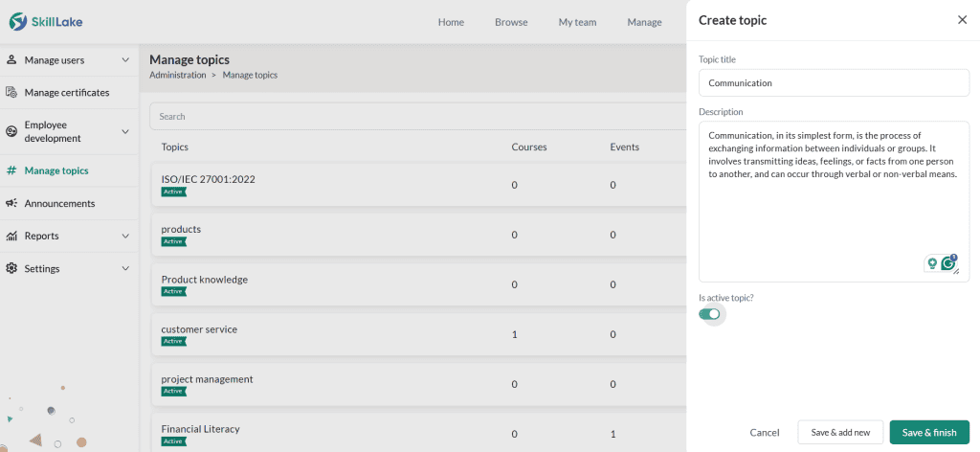Click the topics Search field

pyautogui.click(x=417, y=116)
